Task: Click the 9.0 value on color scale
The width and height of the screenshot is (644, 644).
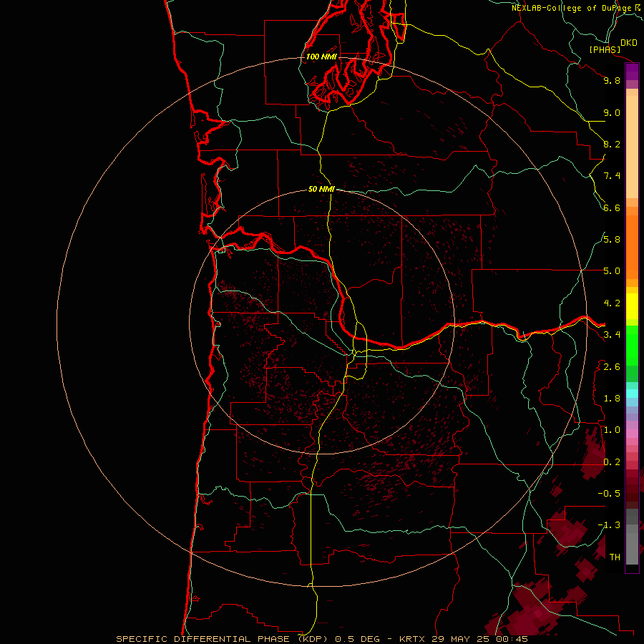Action: click(612, 112)
